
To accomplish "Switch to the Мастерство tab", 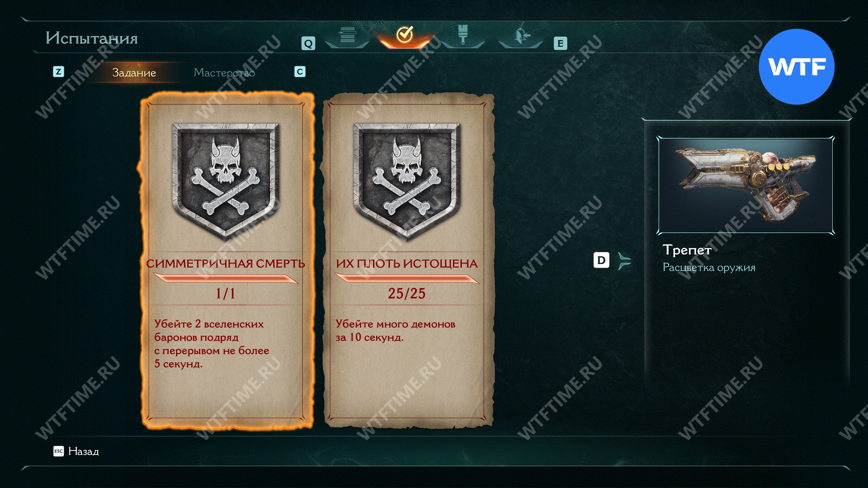I will pyautogui.click(x=224, y=73).
